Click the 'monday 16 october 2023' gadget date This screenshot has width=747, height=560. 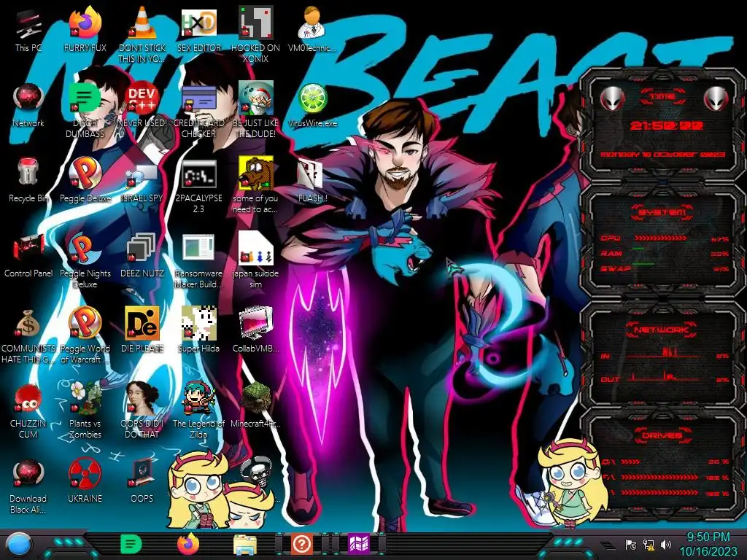click(662, 155)
